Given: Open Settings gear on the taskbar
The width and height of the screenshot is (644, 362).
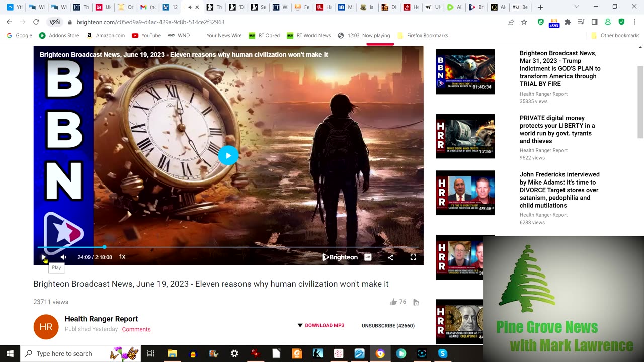Looking at the screenshot, I should (x=234, y=353).
